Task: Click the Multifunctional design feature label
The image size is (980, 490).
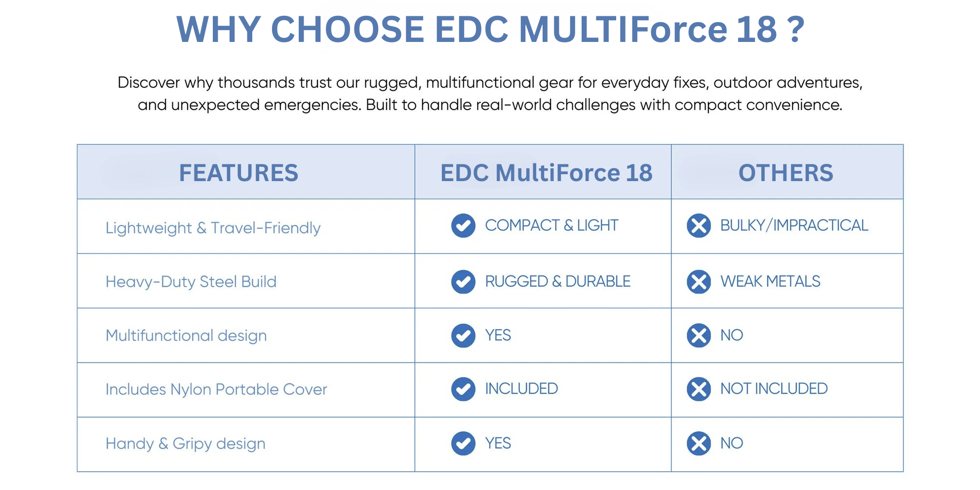Action: pyautogui.click(x=186, y=336)
